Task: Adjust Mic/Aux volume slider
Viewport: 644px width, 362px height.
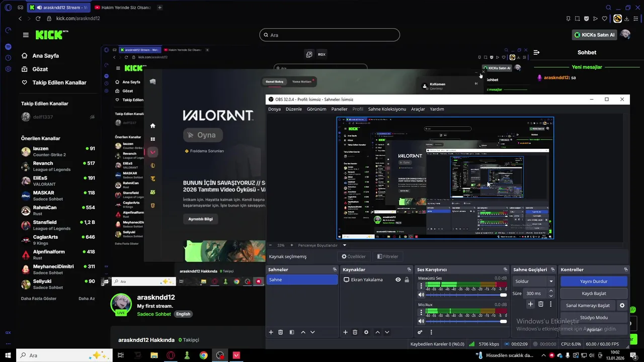Action: pos(466,321)
